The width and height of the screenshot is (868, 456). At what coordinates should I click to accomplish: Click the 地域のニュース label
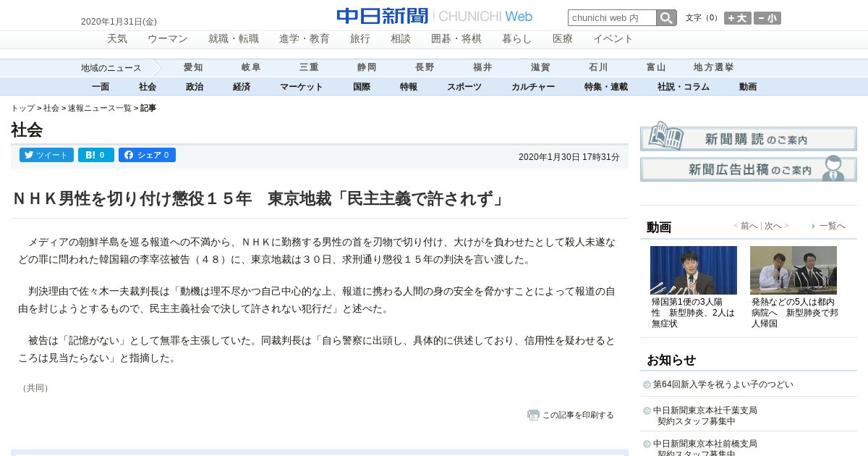(x=111, y=68)
